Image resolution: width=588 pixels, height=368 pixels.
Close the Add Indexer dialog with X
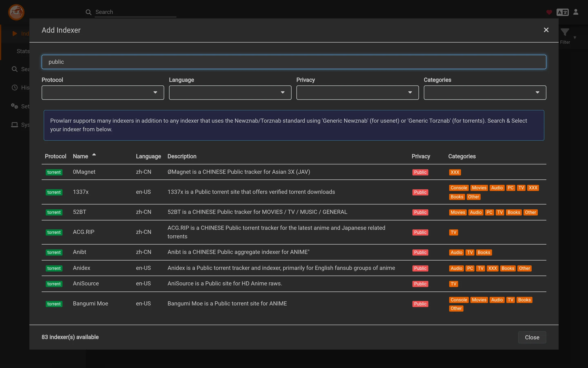click(x=546, y=30)
